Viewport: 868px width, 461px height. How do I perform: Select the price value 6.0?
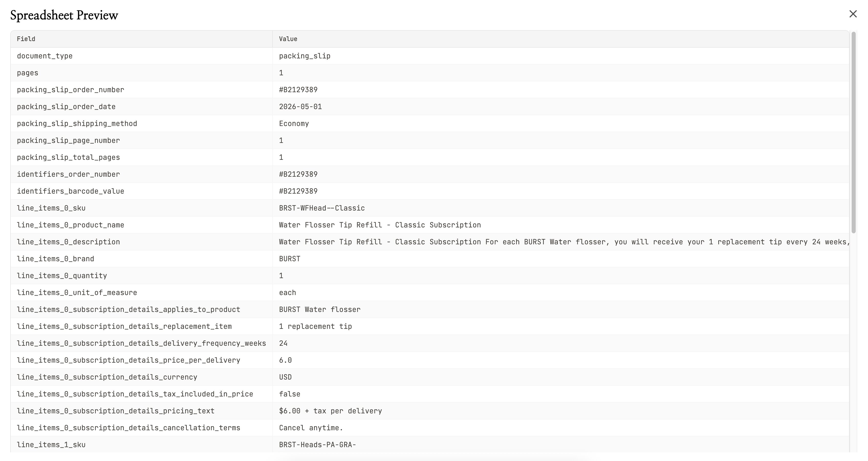tap(285, 360)
